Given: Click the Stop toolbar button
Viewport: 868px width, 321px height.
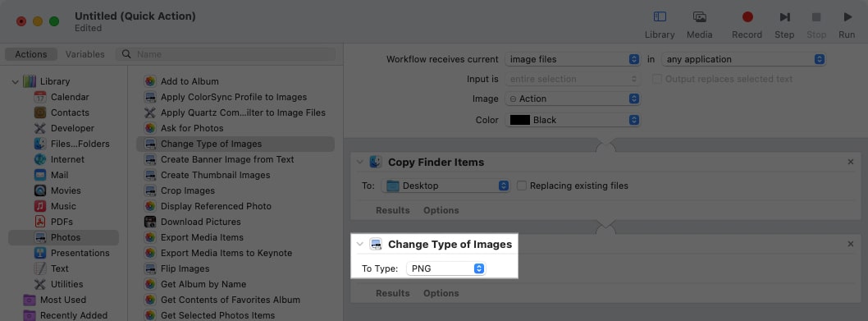Looking at the screenshot, I should tap(816, 16).
